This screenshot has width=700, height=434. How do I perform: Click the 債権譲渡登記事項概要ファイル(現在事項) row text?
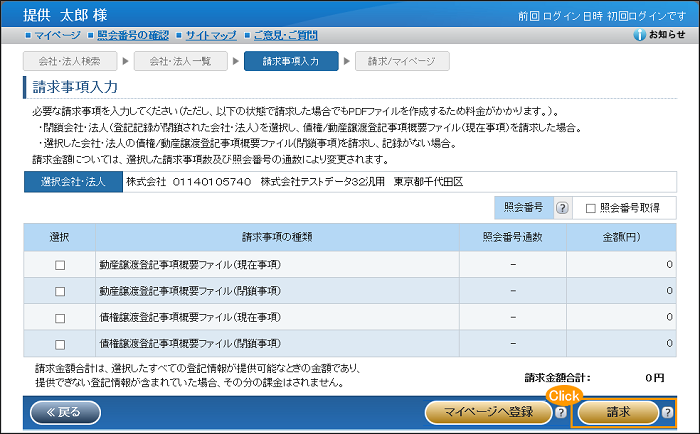(190, 317)
